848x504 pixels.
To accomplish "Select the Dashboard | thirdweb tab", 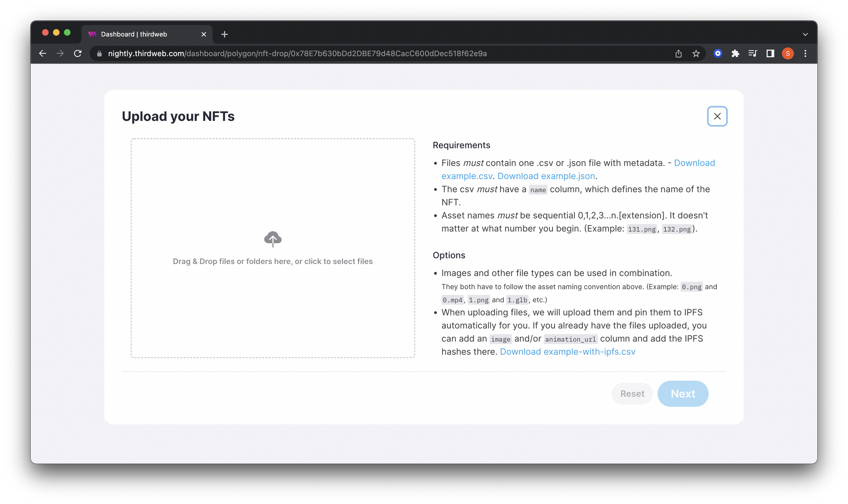I will (x=147, y=34).
